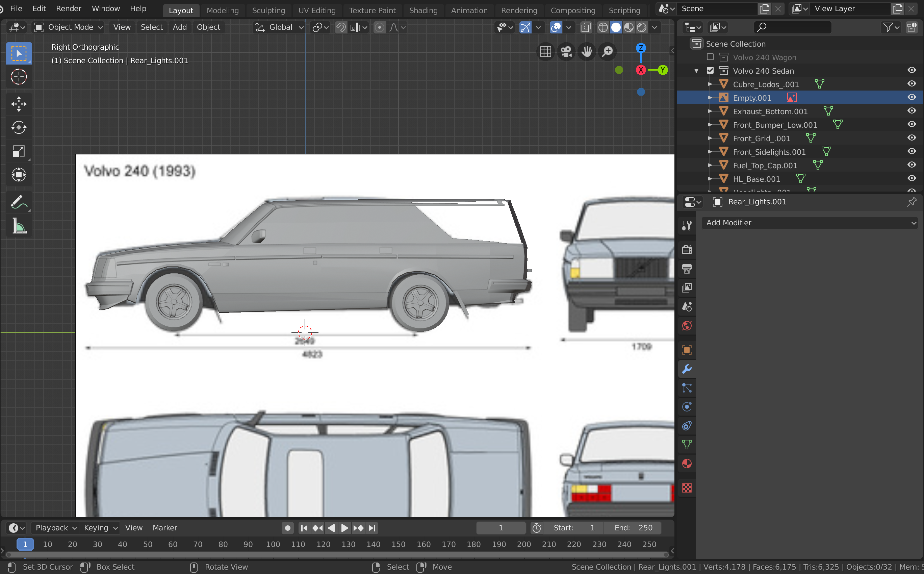Activate the Annotate tool
Image resolution: width=924 pixels, height=574 pixels.
tap(19, 202)
